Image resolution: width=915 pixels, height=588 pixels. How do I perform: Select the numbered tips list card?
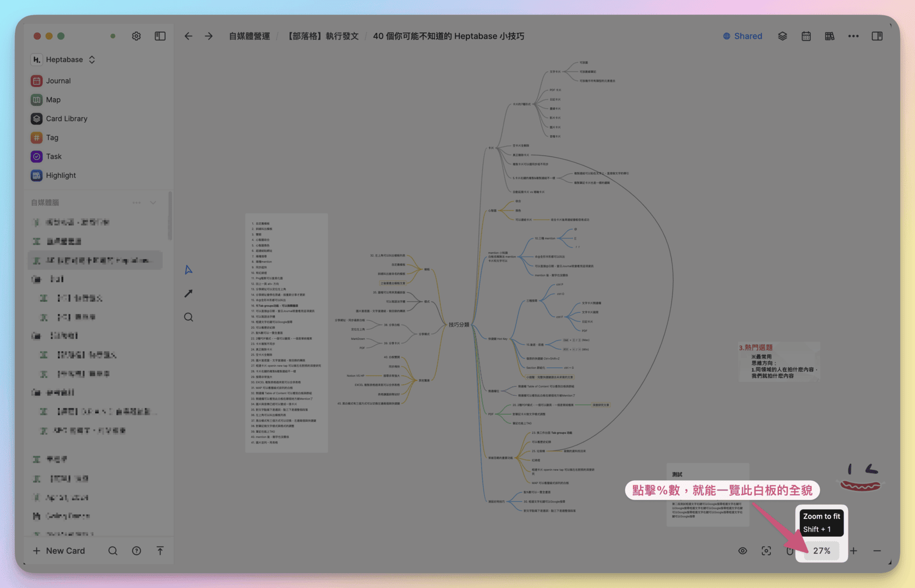287,333
